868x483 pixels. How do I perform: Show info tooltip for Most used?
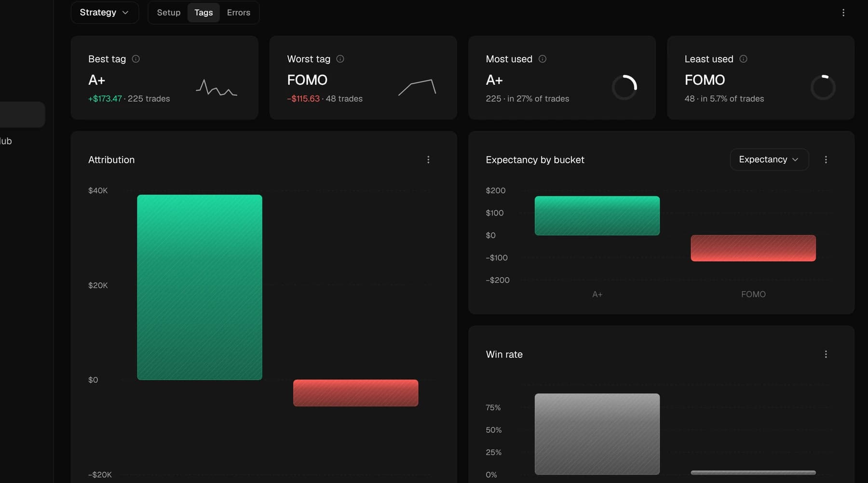(x=542, y=59)
